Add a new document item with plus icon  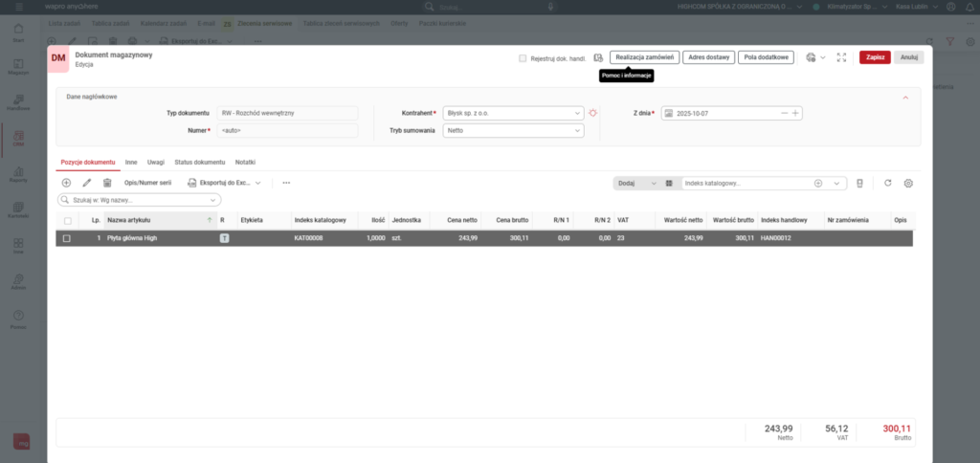[66, 183]
